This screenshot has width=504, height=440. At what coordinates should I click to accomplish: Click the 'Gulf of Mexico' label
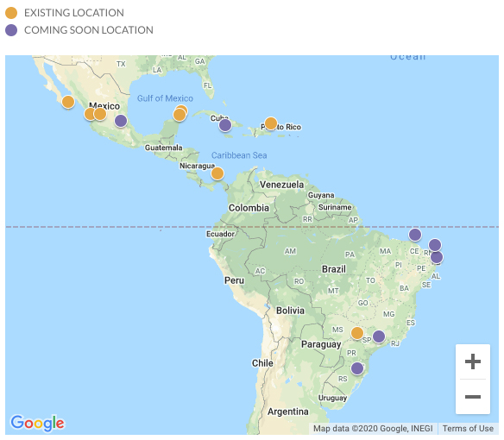point(165,98)
